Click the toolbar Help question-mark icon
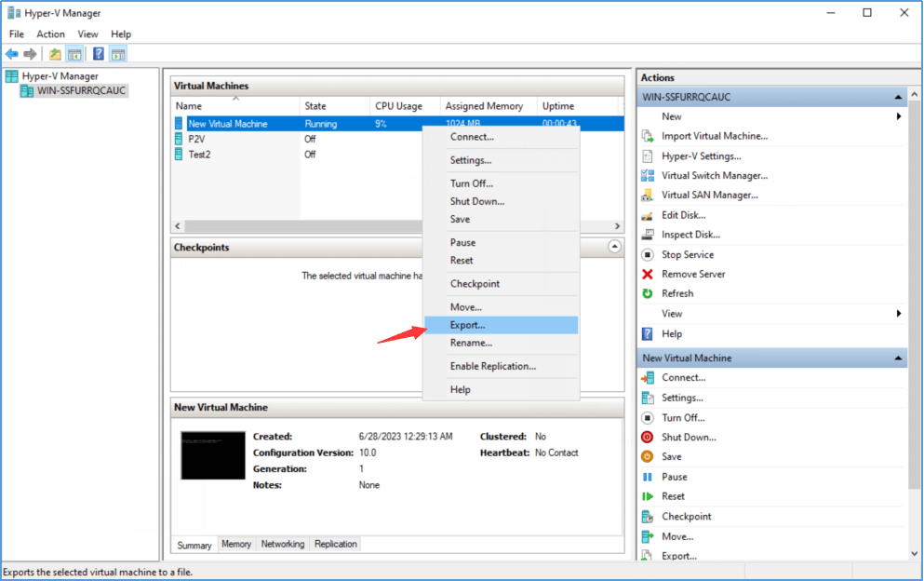 pyautogui.click(x=98, y=54)
